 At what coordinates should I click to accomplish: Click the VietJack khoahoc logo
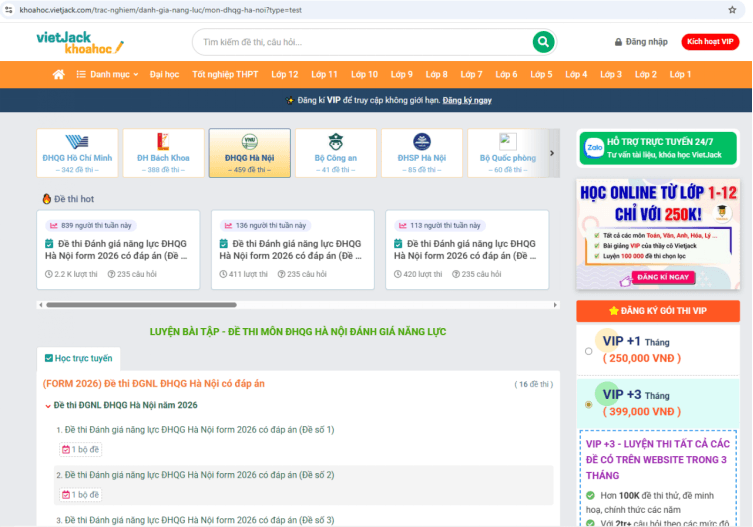pos(80,43)
